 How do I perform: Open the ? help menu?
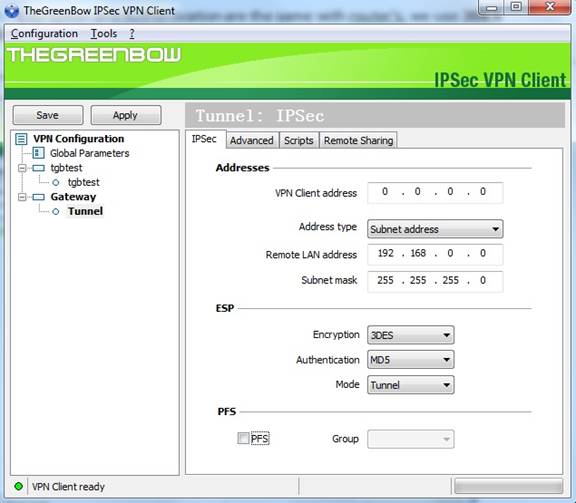tap(132, 33)
